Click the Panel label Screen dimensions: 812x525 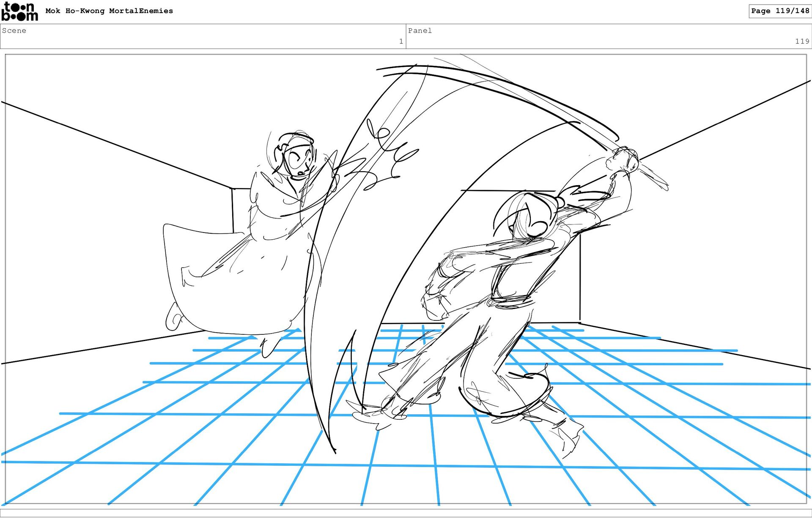(420, 30)
